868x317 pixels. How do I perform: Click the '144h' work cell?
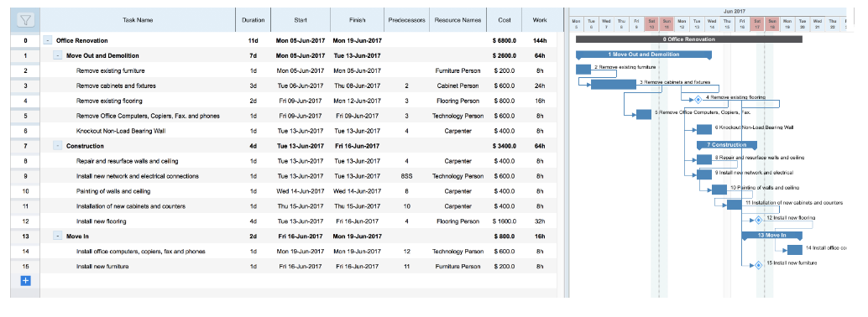coord(540,40)
